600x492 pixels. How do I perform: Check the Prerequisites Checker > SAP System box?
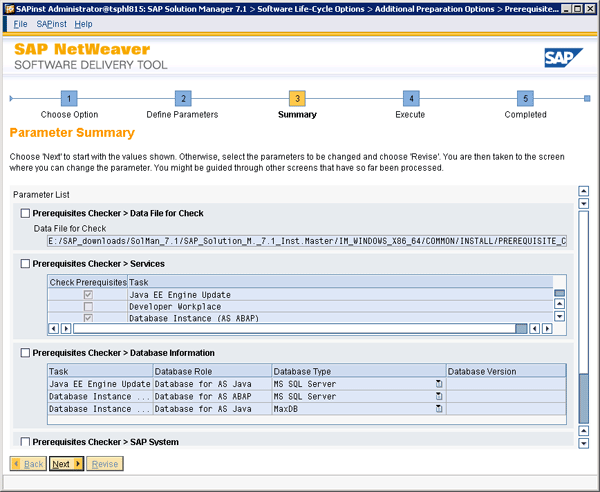click(x=26, y=442)
